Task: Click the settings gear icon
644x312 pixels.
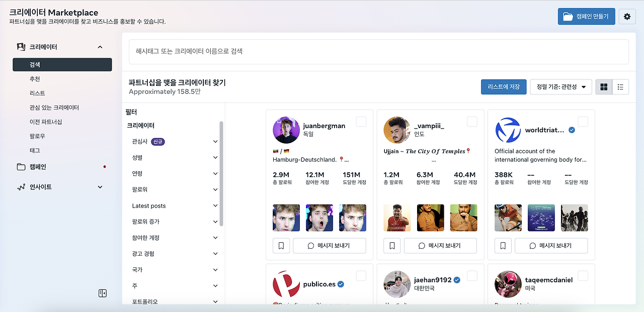Action: pos(627,16)
